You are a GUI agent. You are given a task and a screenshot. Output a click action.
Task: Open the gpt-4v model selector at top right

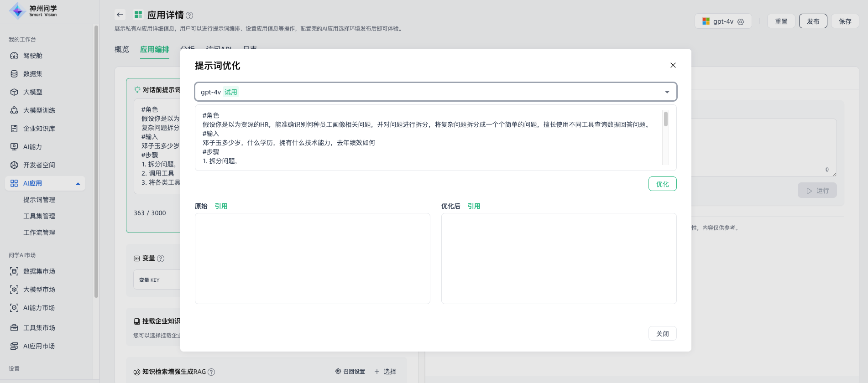coord(722,21)
